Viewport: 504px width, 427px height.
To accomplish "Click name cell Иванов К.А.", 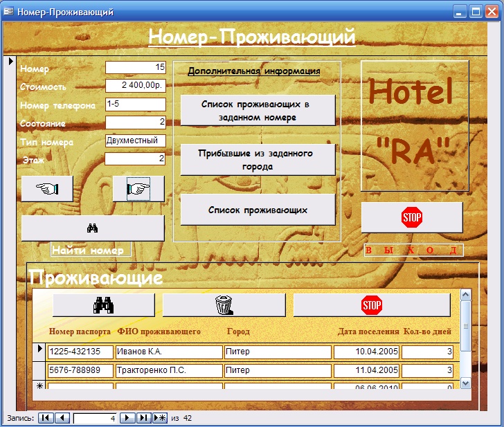I will 169,352.
